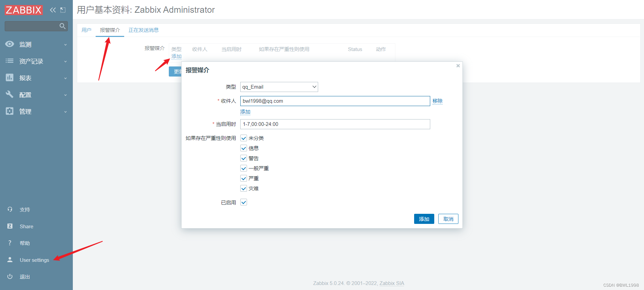Click the 退出 power icon

point(10,276)
